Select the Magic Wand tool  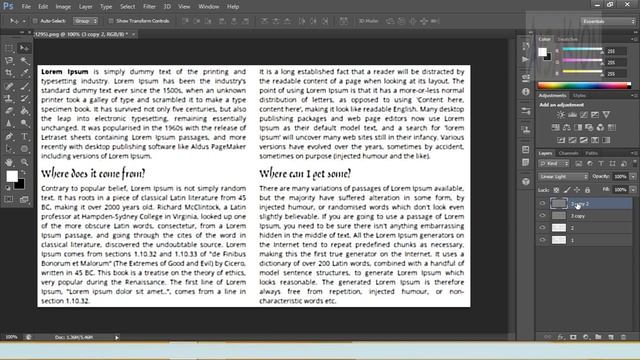click(x=24, y=61)
